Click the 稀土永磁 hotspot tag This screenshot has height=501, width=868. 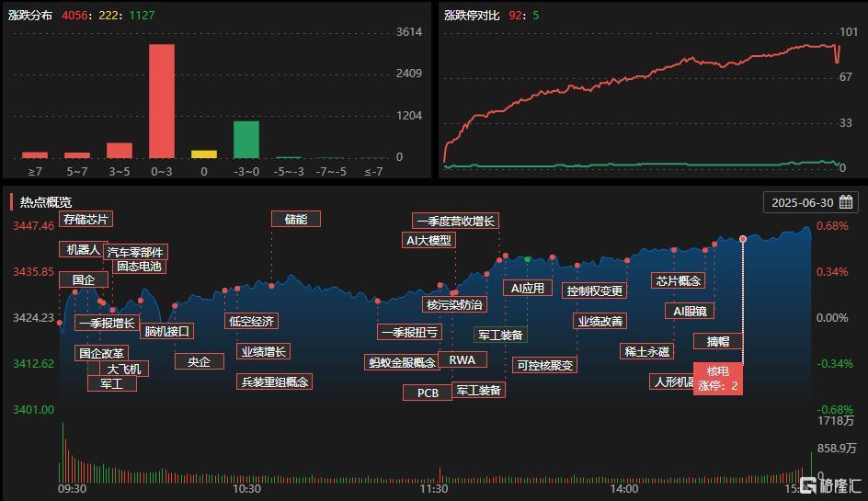[x=646, y=351]
